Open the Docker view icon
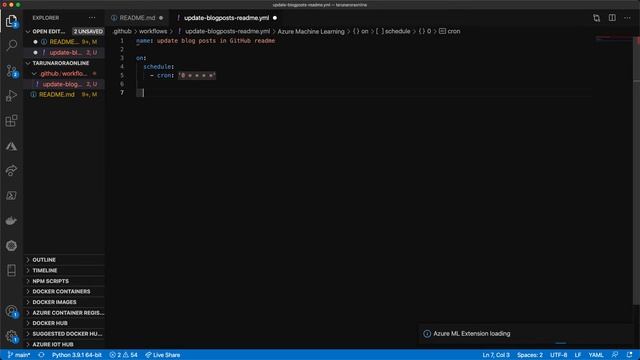The image size is (640, 360). click(11, 221)
